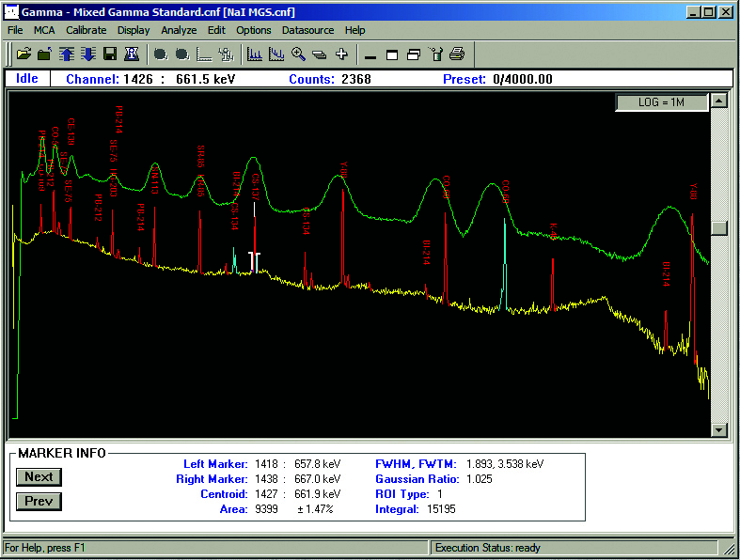This screenshot has width=740, height=560.
Task: Click the Next marker button
Action: coord(39,477)
